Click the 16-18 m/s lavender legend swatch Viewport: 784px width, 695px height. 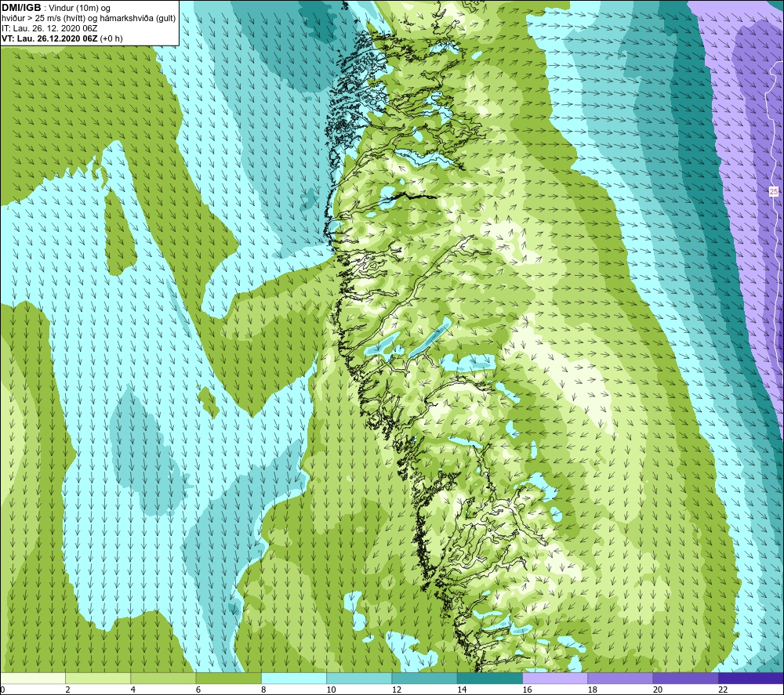[555, 678]
